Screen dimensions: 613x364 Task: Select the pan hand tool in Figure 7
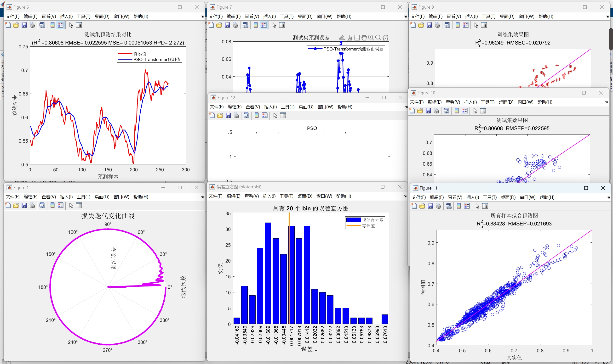pos(364,38)
